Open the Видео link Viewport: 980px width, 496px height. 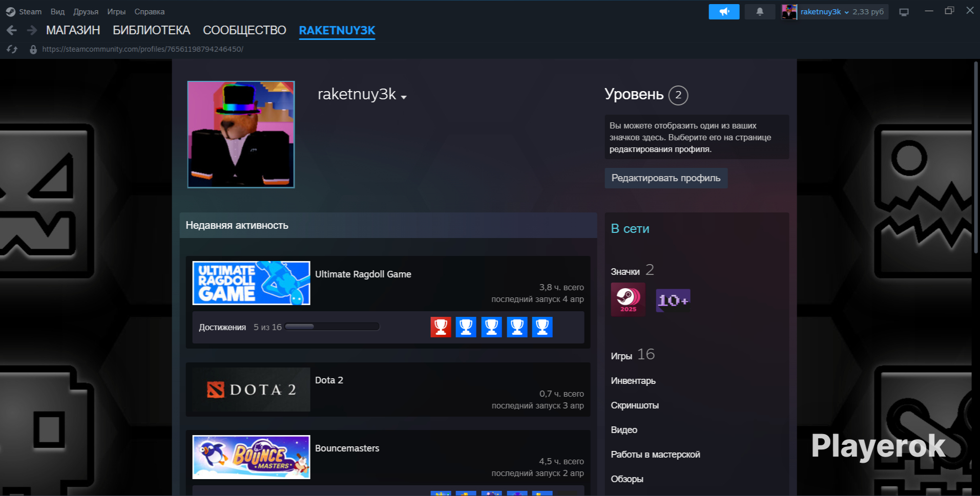[624, 430]
